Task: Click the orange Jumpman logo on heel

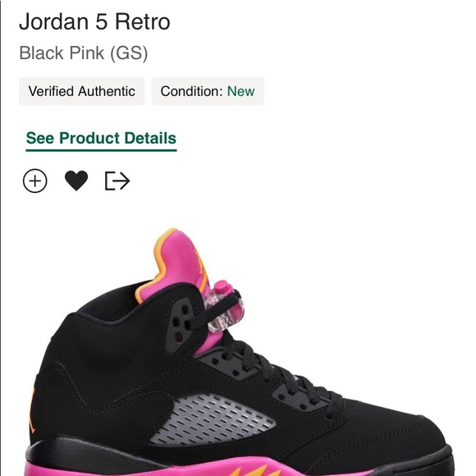Action: (x=33, y=410)
